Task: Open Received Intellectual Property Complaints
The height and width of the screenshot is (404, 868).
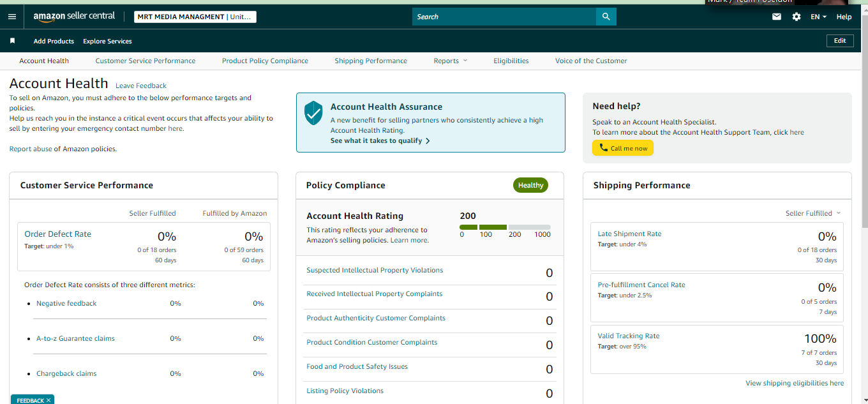Action: click(x=374, y=294)
